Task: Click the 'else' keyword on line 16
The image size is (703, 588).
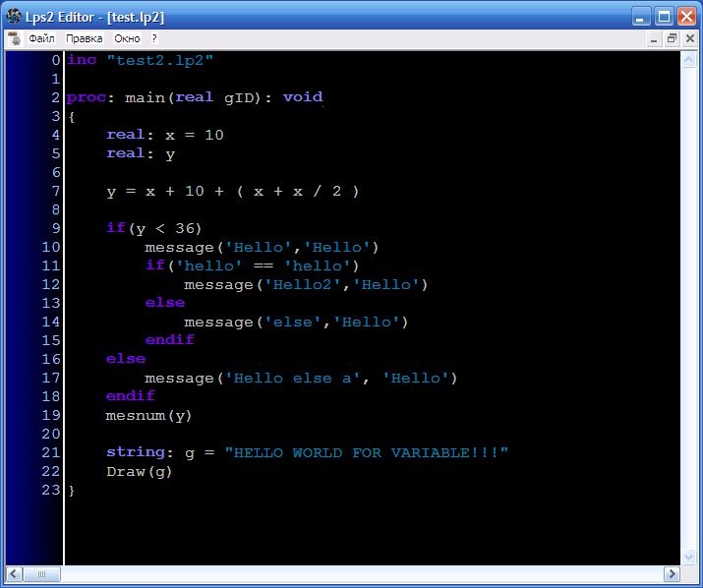Action: 126,359
